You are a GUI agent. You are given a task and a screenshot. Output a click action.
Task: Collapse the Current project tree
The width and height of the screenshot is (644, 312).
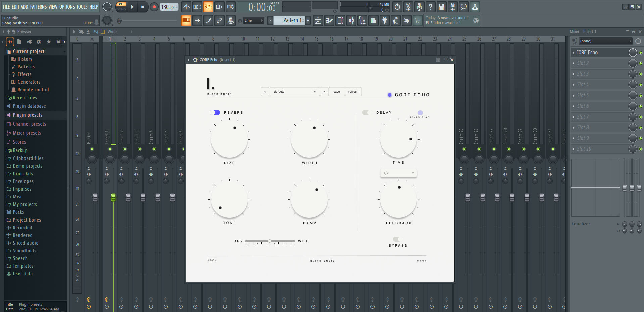64,51
